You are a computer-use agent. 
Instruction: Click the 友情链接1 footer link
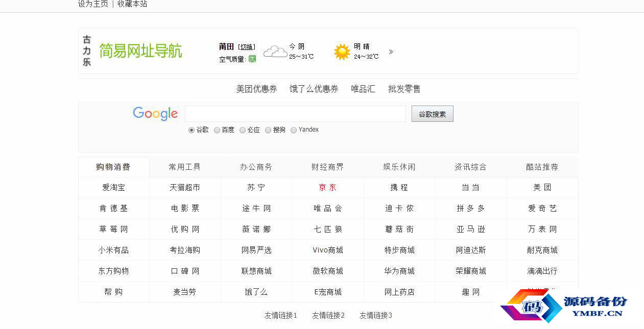[281, 316]
